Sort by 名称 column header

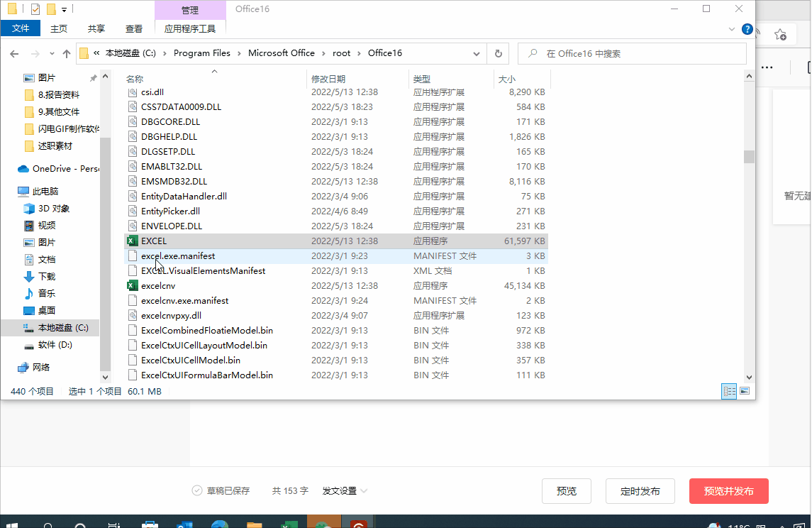click(215, 79)
